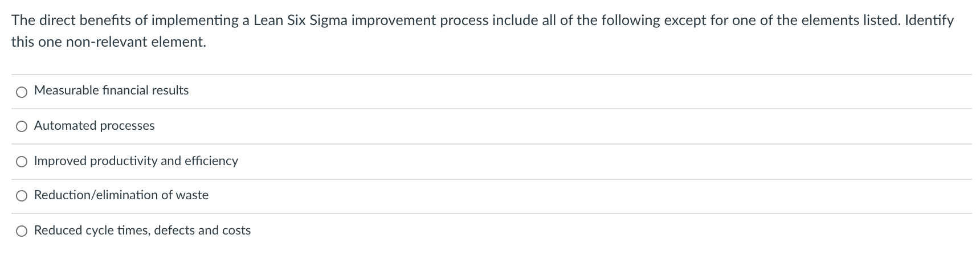Click the 'Reduction/elimination of waste' label text
980x255 pixels.
[121, 195]
